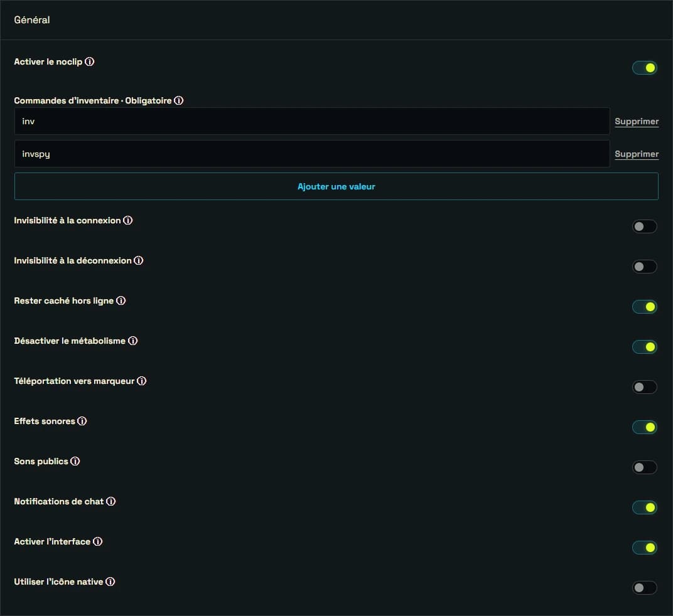Enable Téléportation vers marqueur toggle

[x=645, y=387]
